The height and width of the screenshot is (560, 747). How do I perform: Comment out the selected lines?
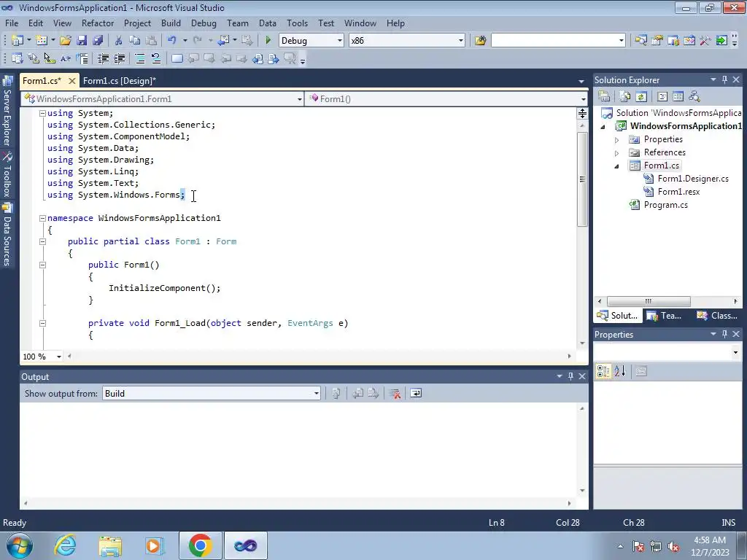140,58
